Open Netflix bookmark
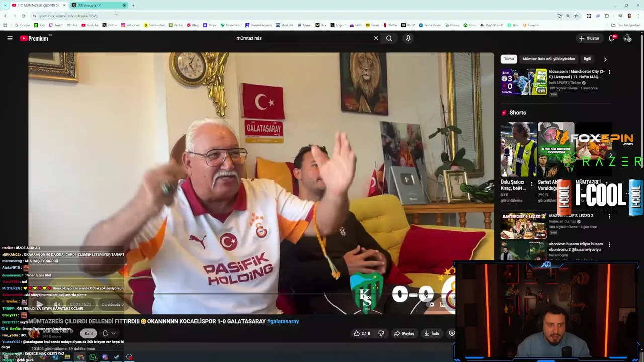This screenshot has width=644, height=362. coord(390,25)
